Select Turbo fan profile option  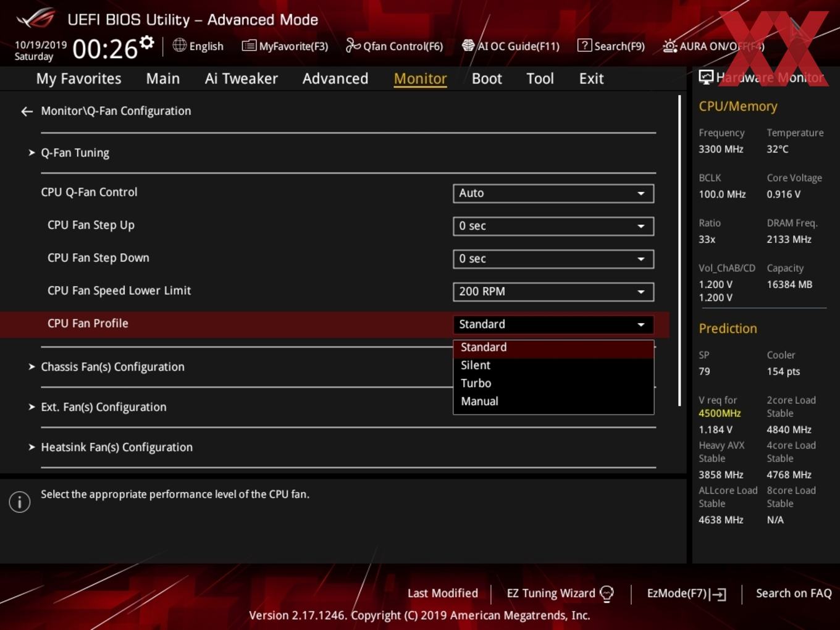(x=553, y=384)
